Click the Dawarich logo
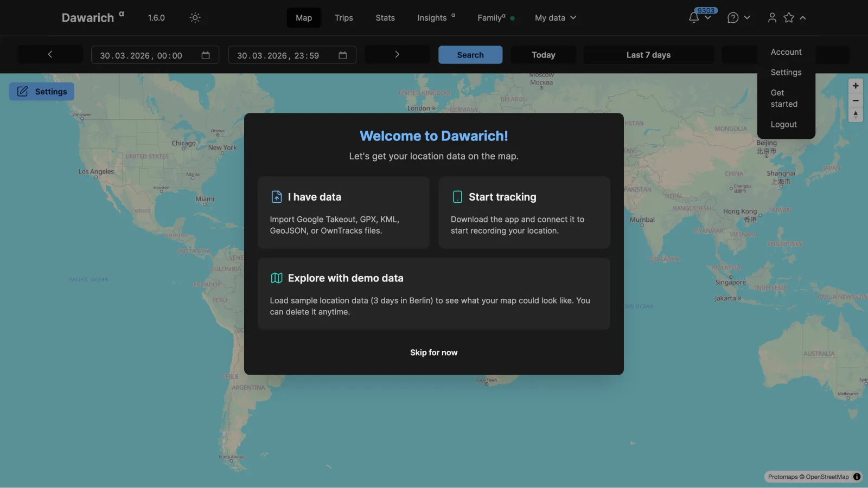 (93, 17)
